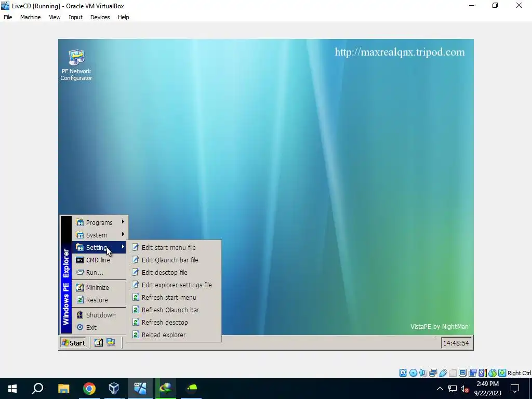This screenshot has height=399, width=532.
Task: Choose Refresh desctop
Action: tap(174, 322)
